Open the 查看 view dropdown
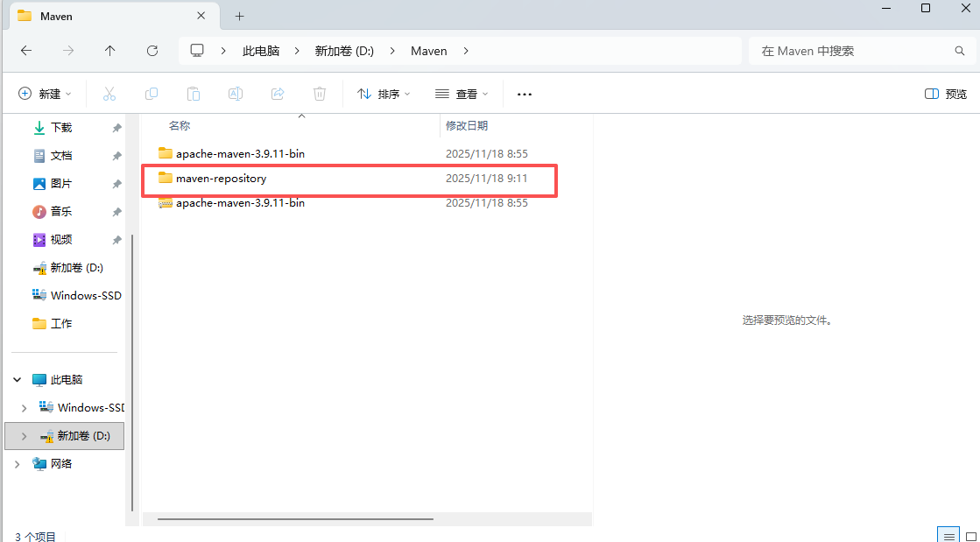Screen dimensions: 980x542 (x=462, y=94)
